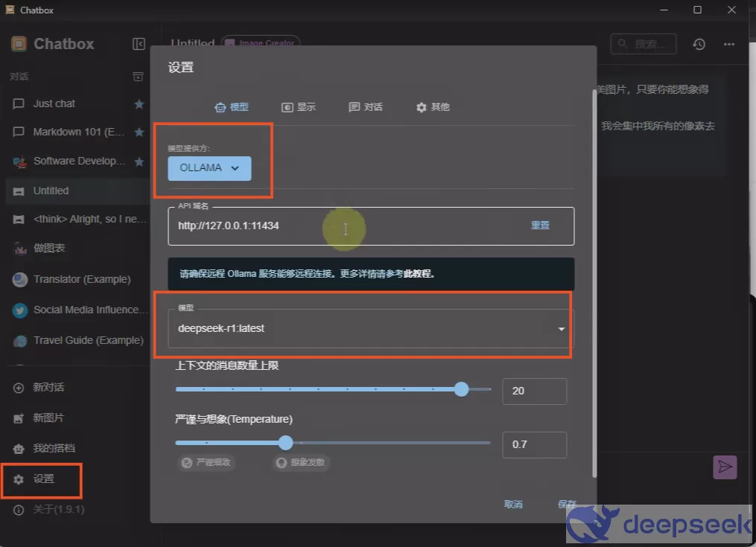
Task: Click the plus icon for 新对话
Action: [19, 388]
